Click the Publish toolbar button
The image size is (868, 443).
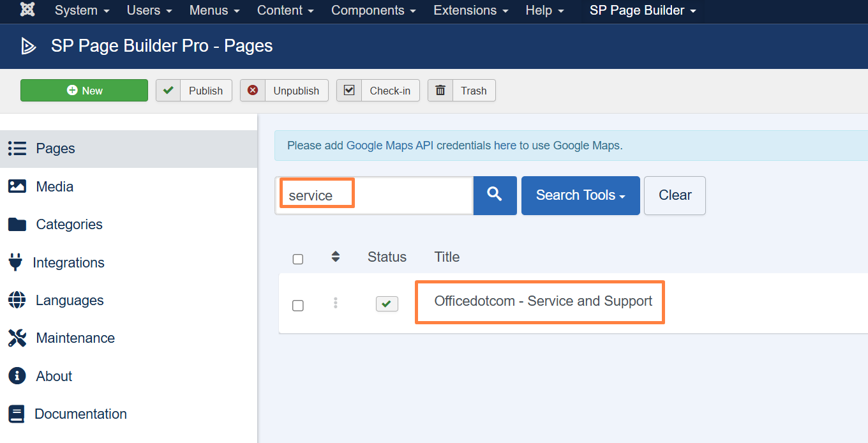tap(194, 91)
